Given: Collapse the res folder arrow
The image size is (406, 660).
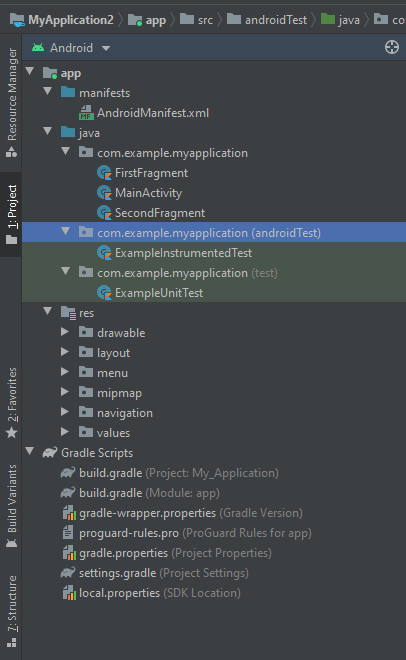Looking at the screenshot, I should coord(48,311).
